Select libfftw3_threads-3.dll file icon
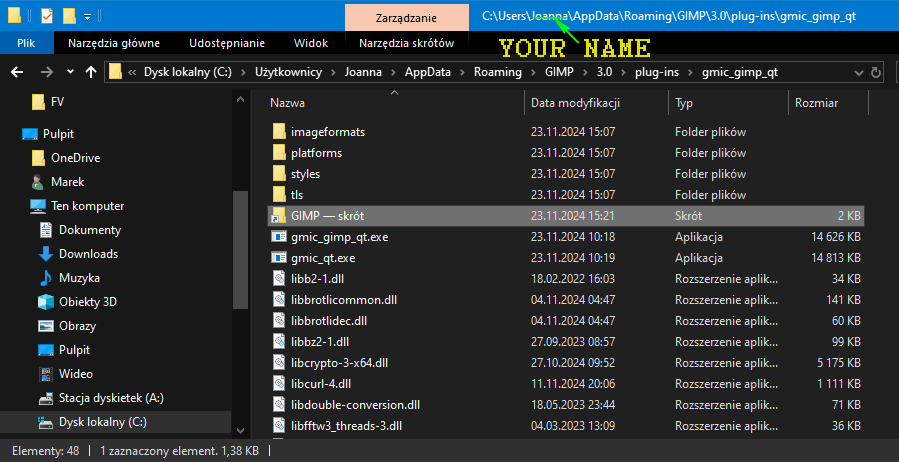 279,426
